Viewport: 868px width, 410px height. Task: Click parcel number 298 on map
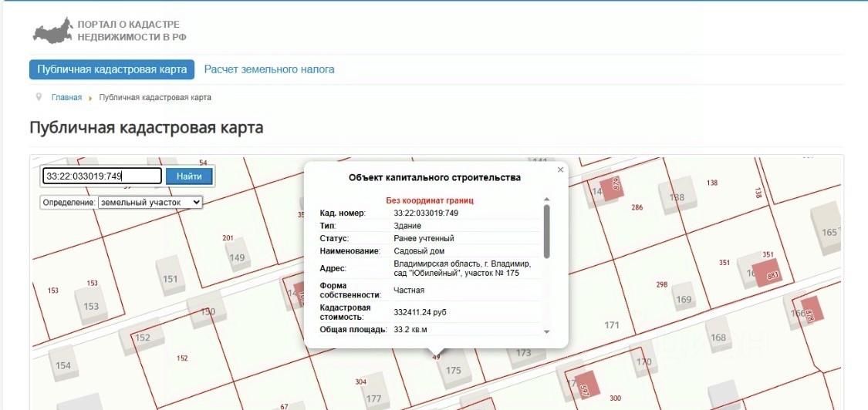[x=661, y=285]
